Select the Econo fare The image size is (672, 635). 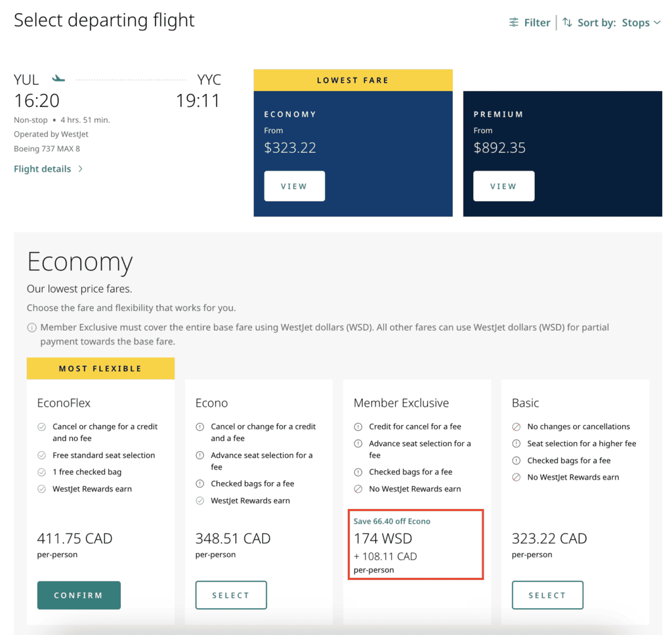coord(231,595)
